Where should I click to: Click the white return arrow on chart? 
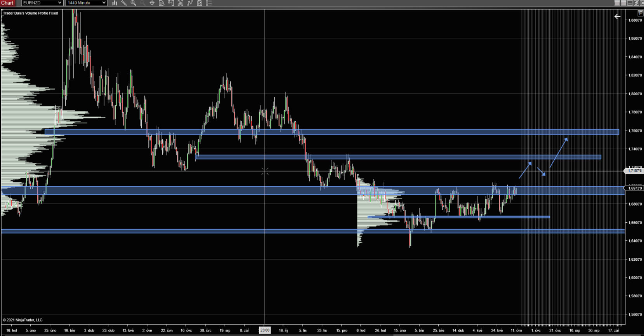pos(617,17)
